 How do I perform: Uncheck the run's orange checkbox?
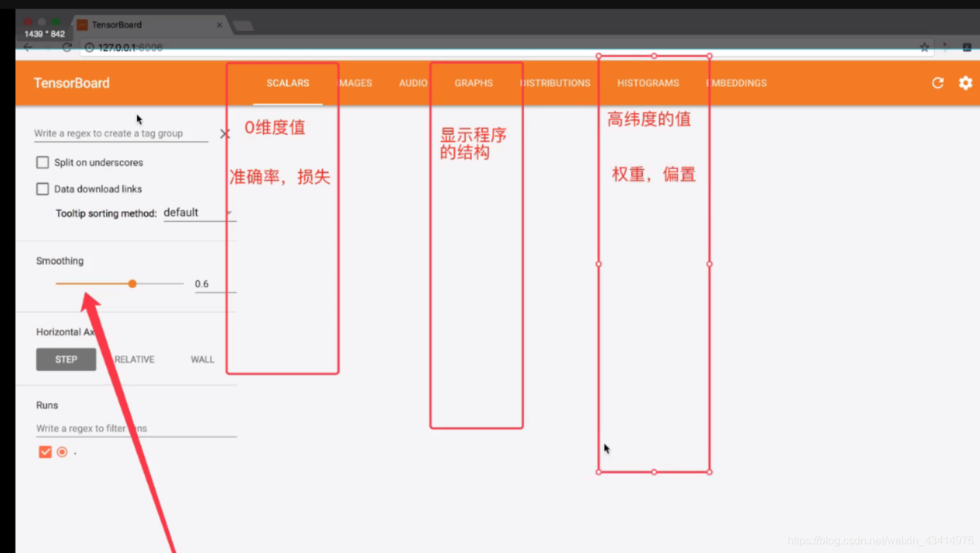point(45,452)
